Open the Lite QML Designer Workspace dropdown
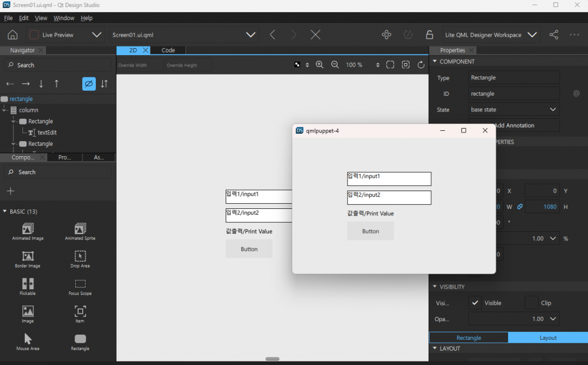588x365 pixels. click(532, 35)
